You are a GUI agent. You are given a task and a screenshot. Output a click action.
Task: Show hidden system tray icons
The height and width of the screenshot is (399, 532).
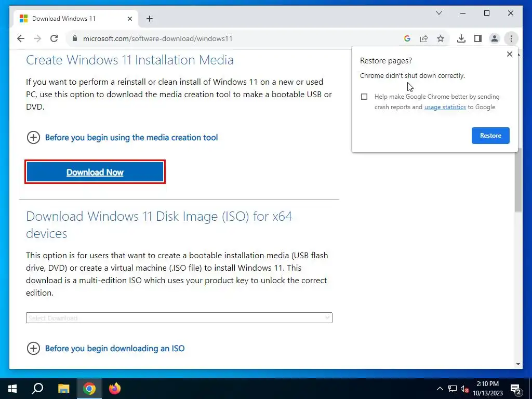pyautogui.click(x=440, y=389)
